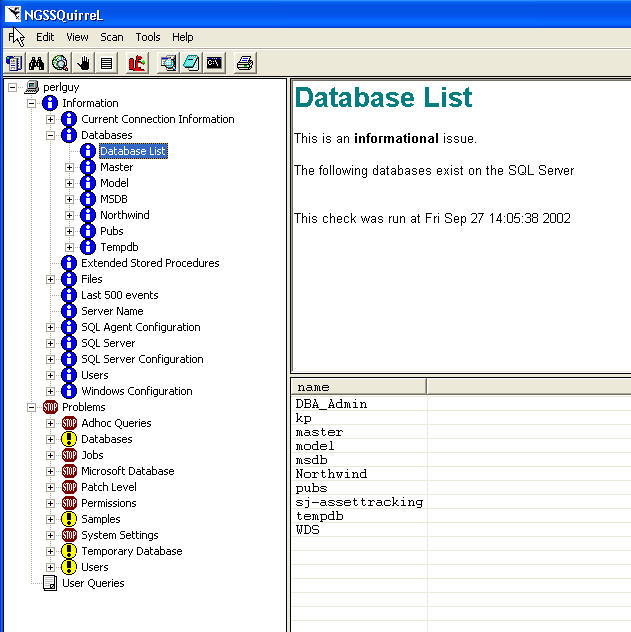Image resolution: width=631 pixels, height=632 pixels.
Task: Open the Scan menu
Action: coord(112,37)
